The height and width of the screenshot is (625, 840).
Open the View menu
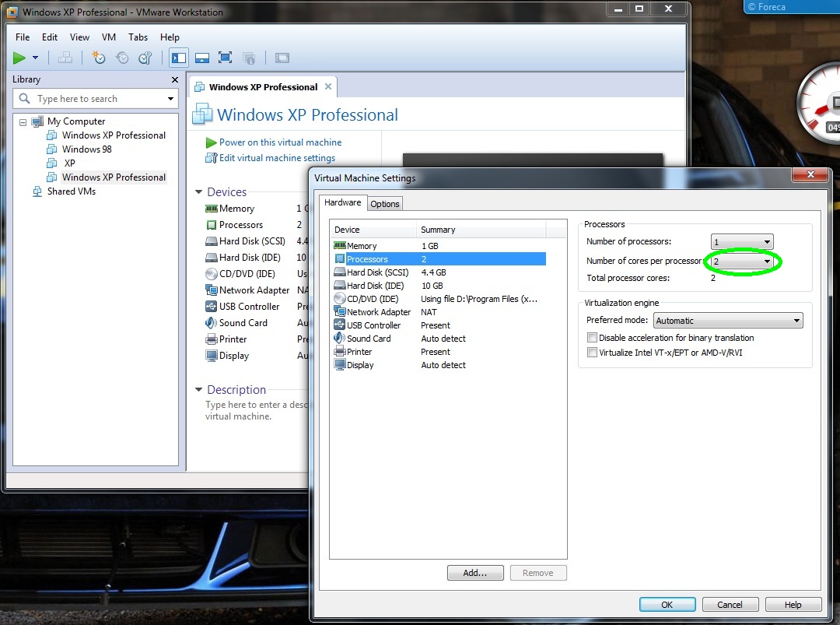(x=79, y=37)
